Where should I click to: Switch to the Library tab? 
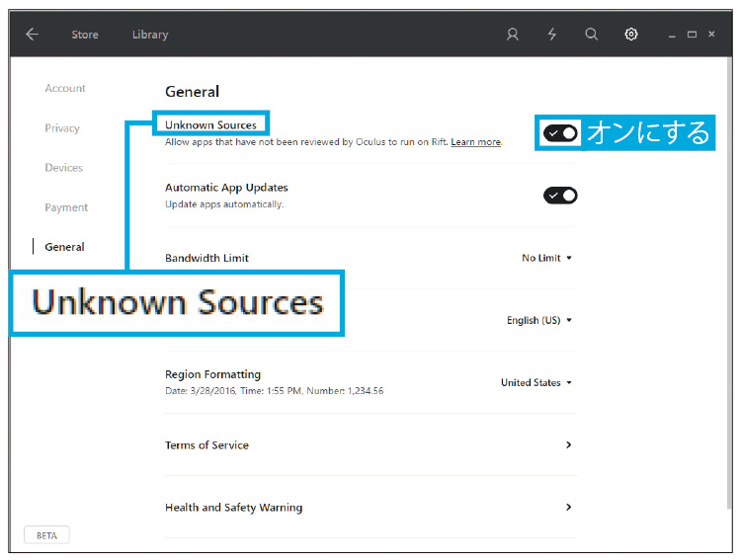pyautogui.click(x=150, y=35)
